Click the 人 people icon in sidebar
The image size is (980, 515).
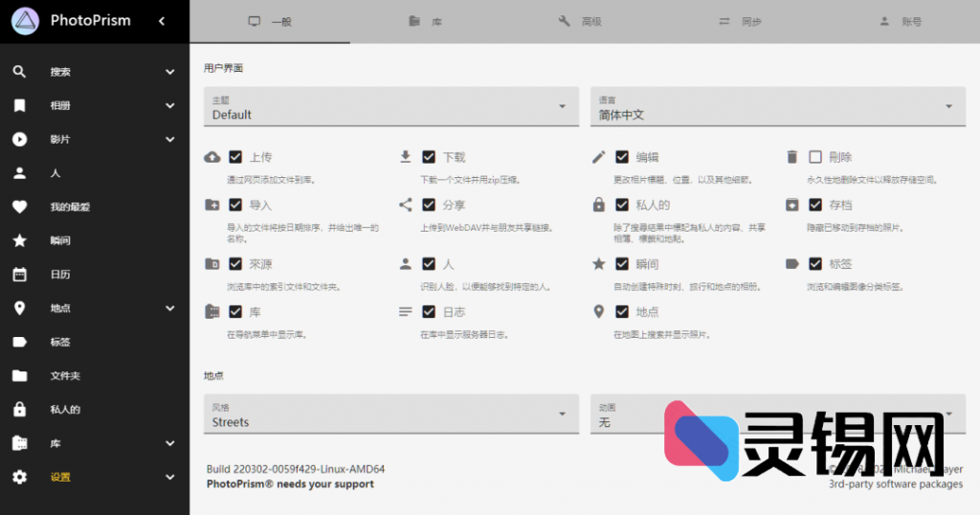(x=19, y=173)
